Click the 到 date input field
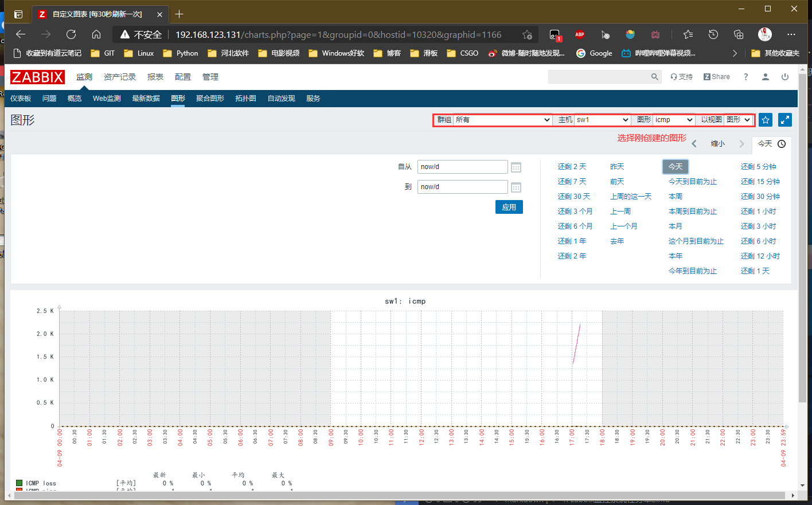The height and width of the screenshot is (505, 812). 463,187
